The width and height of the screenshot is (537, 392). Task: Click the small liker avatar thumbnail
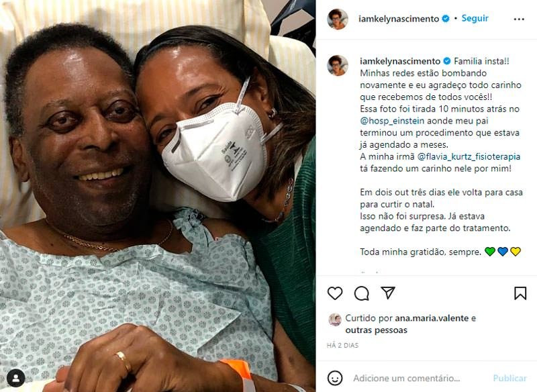pos(335,320)
